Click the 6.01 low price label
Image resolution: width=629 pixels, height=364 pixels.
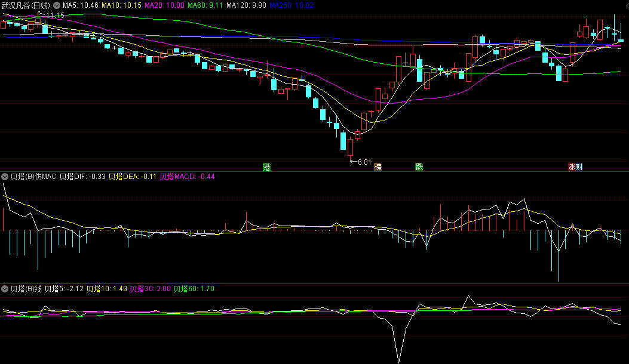point(364,162)
